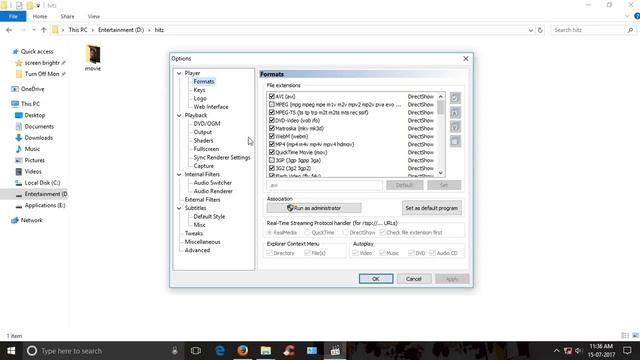Launch Firefox from the taskbar

coord(242,351)
